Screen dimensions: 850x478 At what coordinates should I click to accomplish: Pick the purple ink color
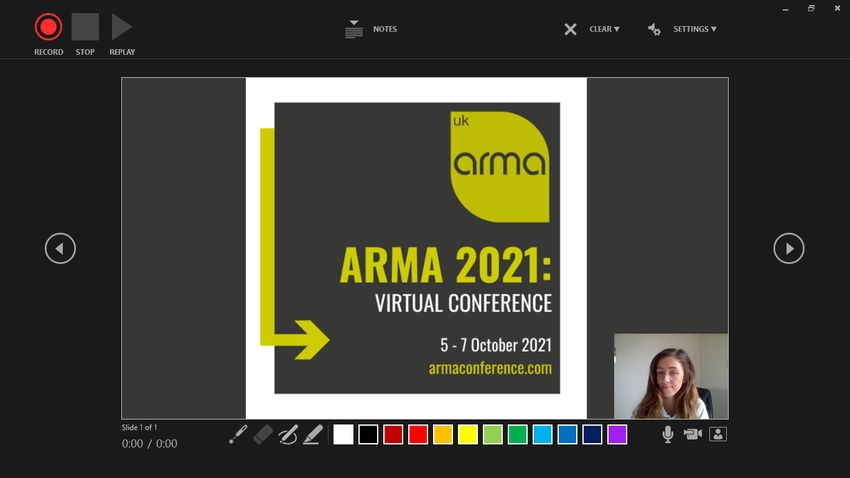617,435
